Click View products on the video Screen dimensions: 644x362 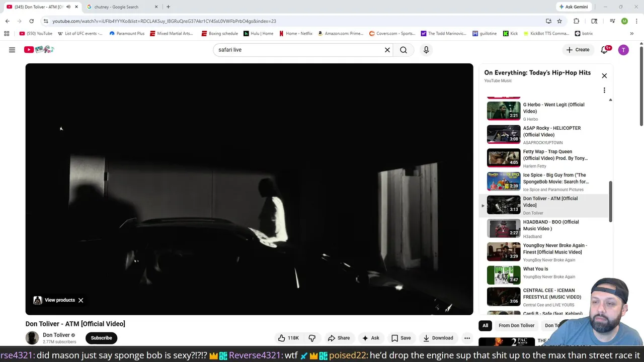[54, 300]
